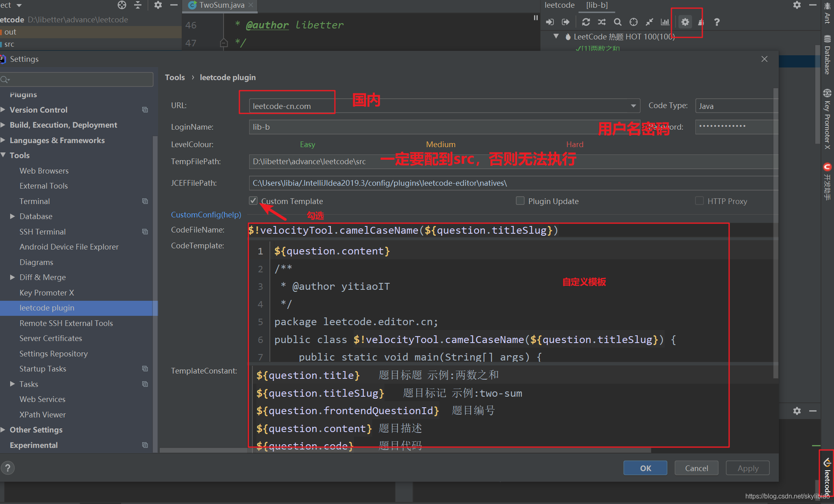Click Tools in the settings breadcrumb
This screenshot has height=504, width=834.
175,77
